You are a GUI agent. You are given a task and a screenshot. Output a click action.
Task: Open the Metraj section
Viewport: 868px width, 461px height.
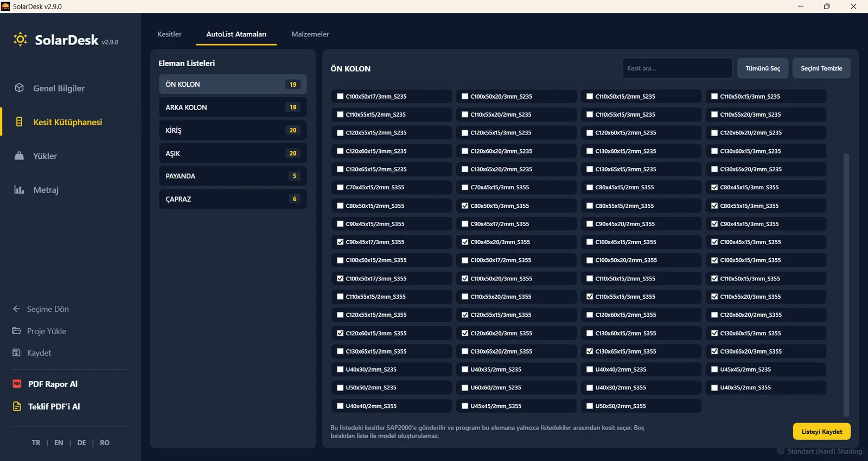coord(46,190)
